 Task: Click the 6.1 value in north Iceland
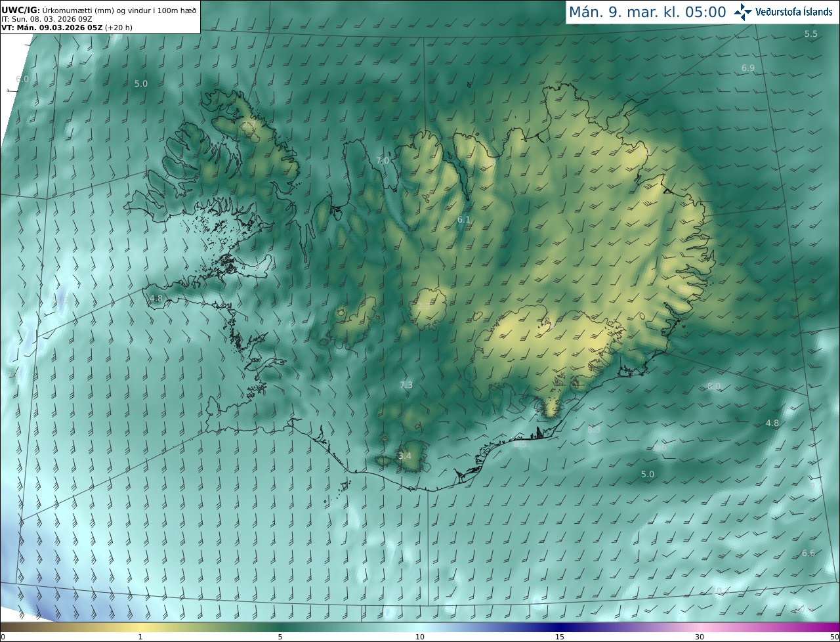pos(463,219)
